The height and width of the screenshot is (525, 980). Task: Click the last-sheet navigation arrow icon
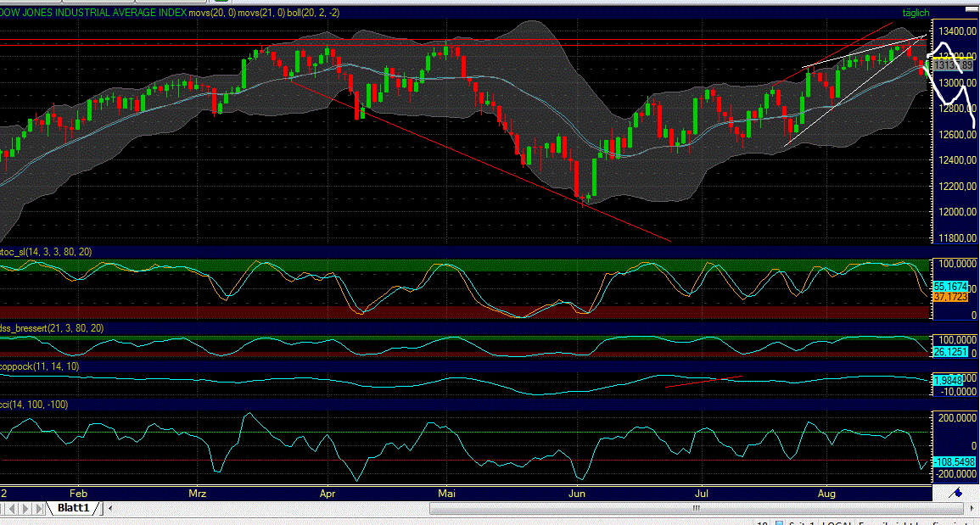point(38,508)
